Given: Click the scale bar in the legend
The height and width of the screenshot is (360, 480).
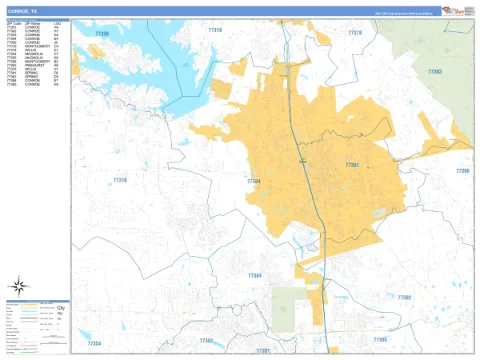Looking at the screenshot, I should (53, 343).
